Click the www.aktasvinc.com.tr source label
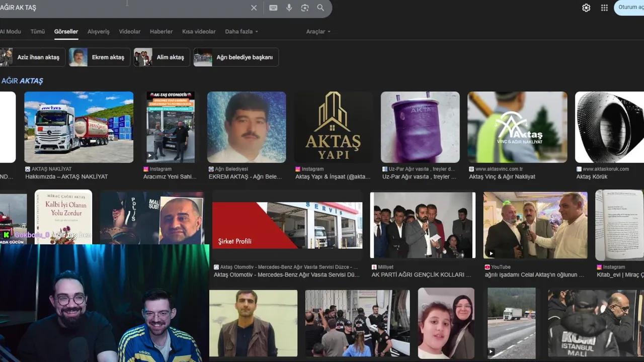 [499, 169]
